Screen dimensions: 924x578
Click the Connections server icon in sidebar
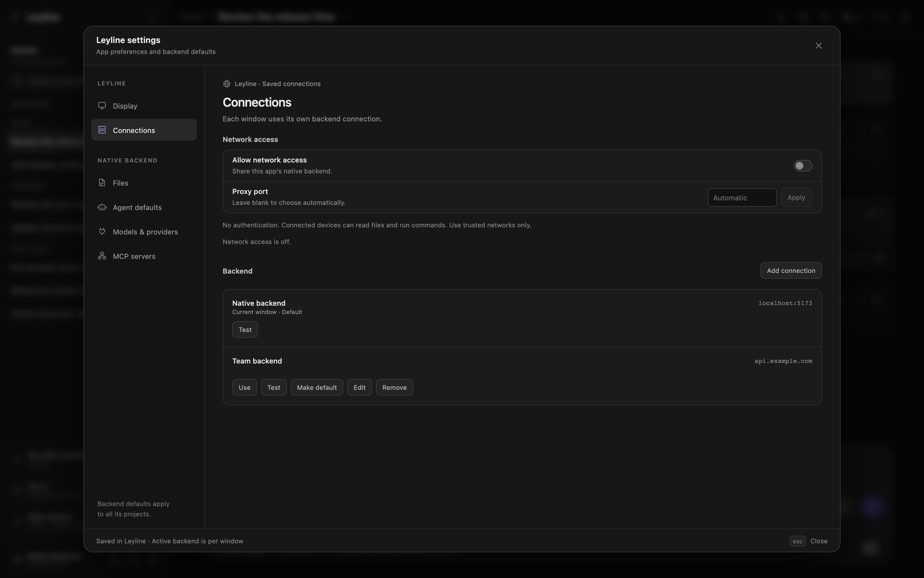(x=102, y=130)
